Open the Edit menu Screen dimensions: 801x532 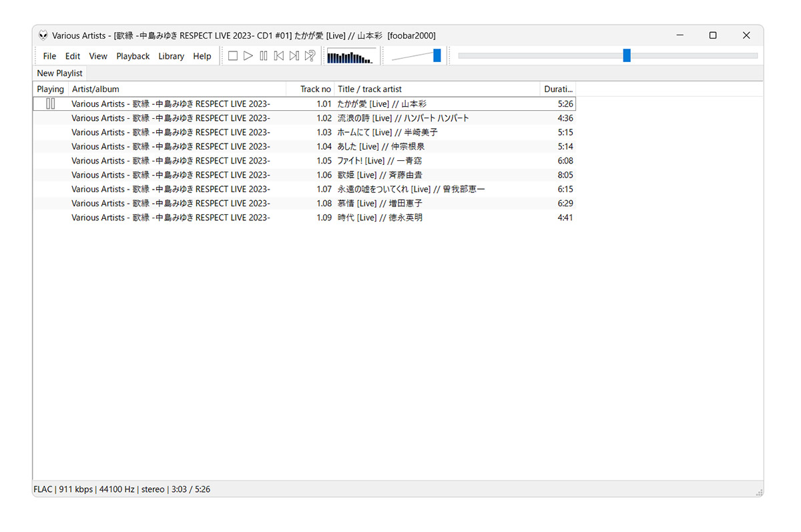(73, 56)
